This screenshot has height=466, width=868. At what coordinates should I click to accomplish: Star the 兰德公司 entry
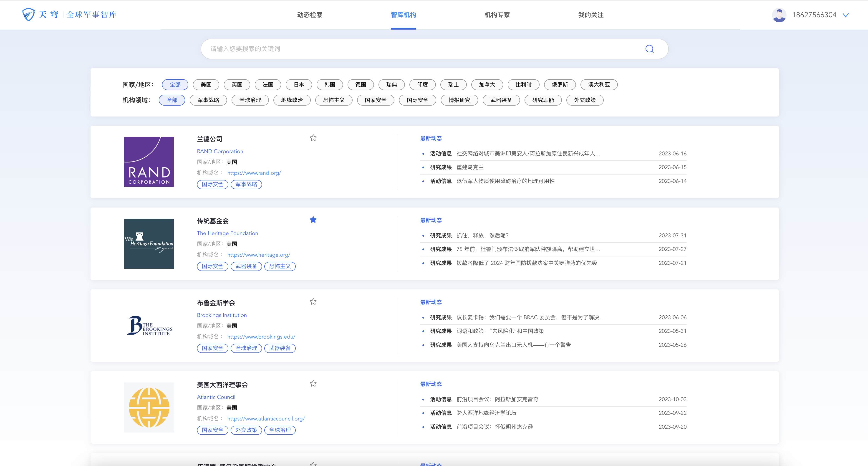point(313,138)
